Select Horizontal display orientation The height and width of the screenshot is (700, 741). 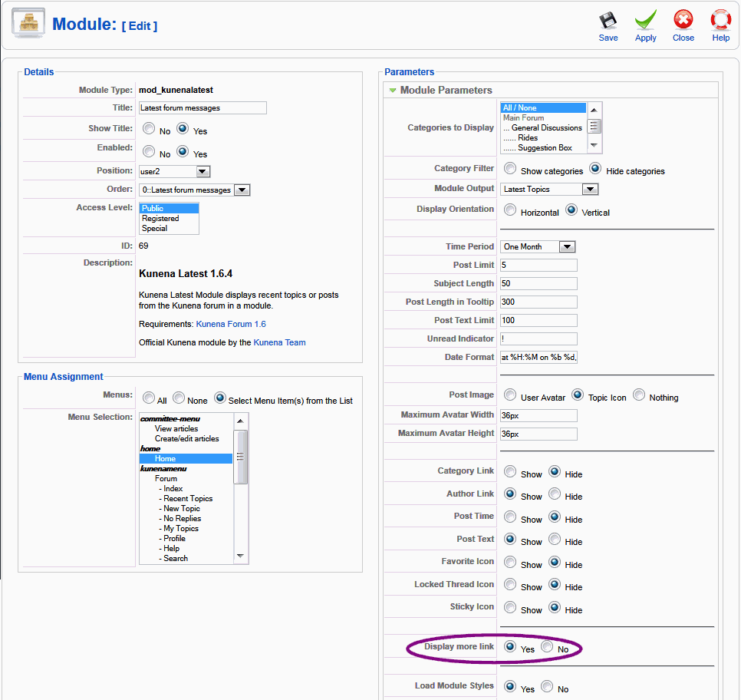click(x=510, y=210)
